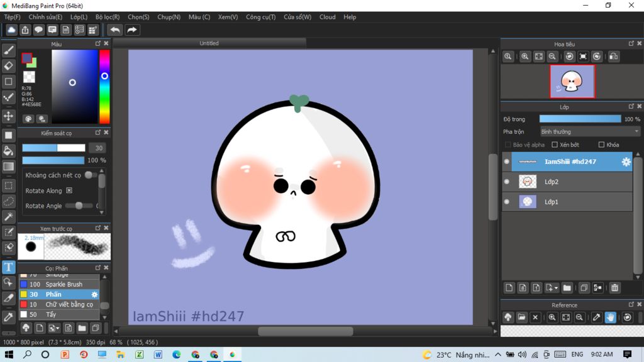Image resolution: width=644 pixels, height=362 pixels.
Task: Open the Windows notification center
Action: pyautogui.click(x=627, y=354)
